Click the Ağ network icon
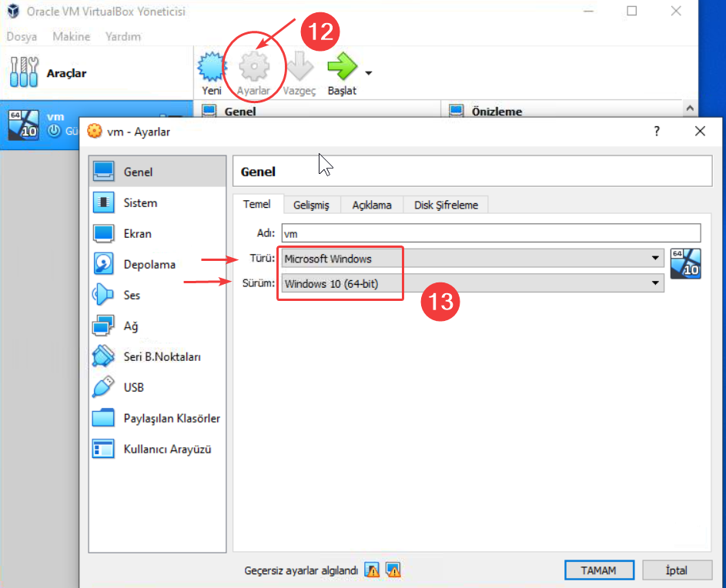Image resolution: width=726 pixels, height=588 pixels. point(103,326)
